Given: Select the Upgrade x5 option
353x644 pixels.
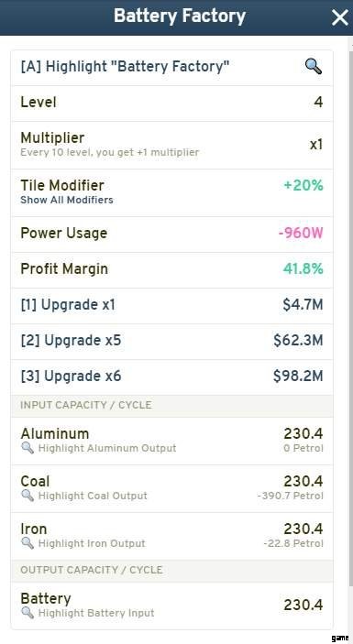Looking at the screenshot, I should pos(171,341).
